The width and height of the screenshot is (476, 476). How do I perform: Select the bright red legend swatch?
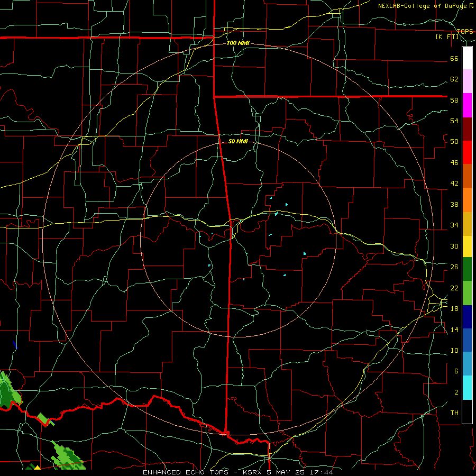point(467,152)
